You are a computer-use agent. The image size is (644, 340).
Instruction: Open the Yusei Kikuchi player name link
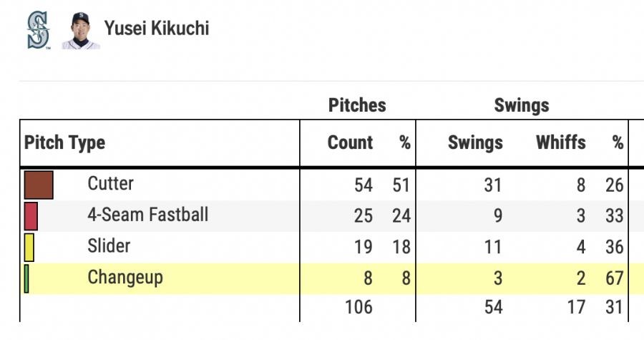tap(157, 28)
